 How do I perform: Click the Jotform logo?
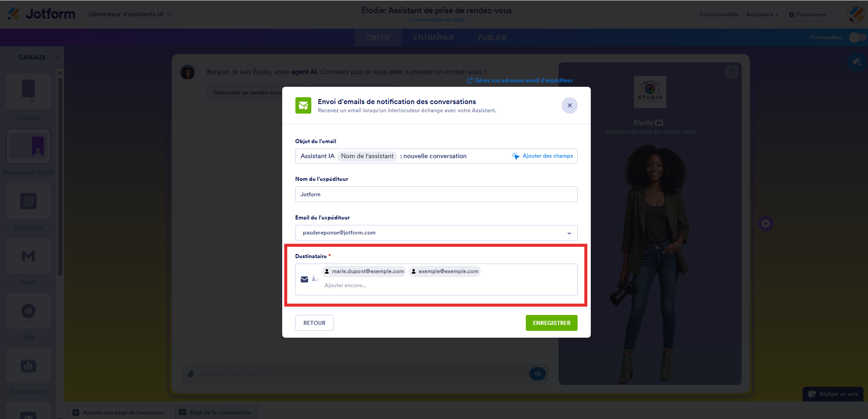tap(41, 14)
